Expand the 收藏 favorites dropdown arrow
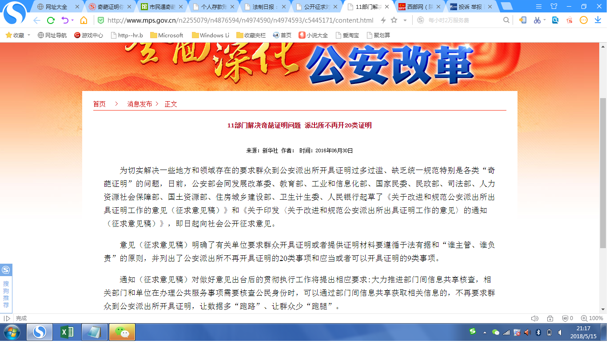 click(29, 35)
